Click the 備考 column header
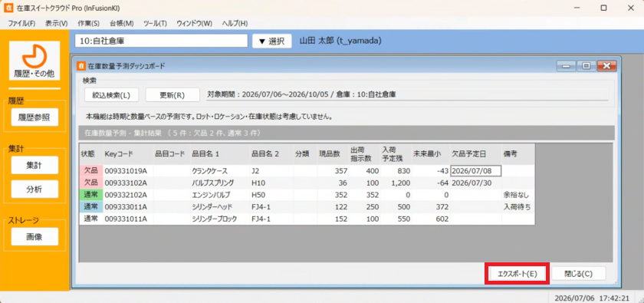The image size is (644, 303). 518,154
